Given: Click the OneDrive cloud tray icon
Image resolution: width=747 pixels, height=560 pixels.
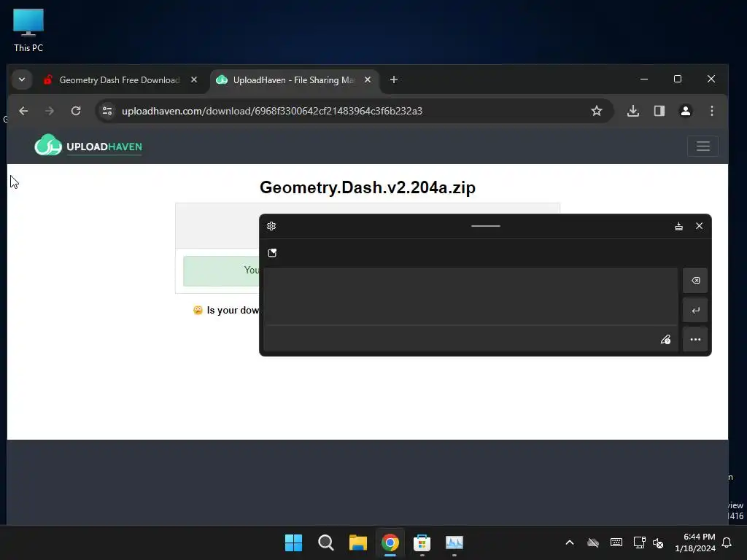Looking at the screenshot, I should (x=592, y=542).
